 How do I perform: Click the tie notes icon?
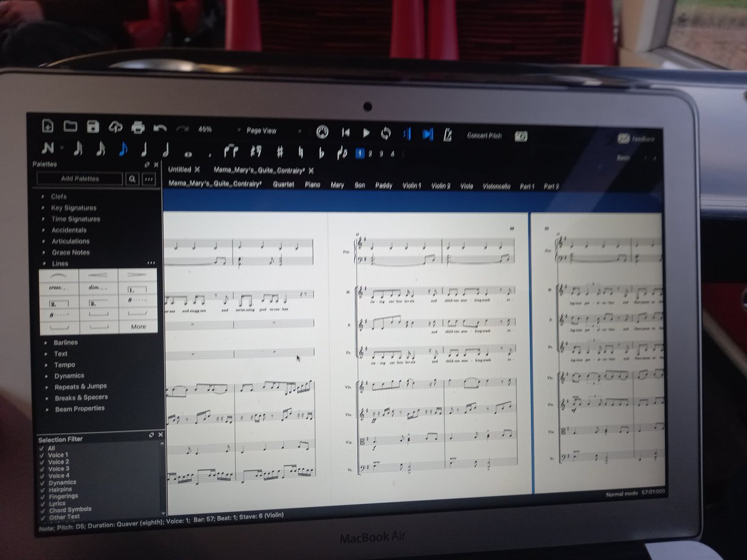point(230,151)
